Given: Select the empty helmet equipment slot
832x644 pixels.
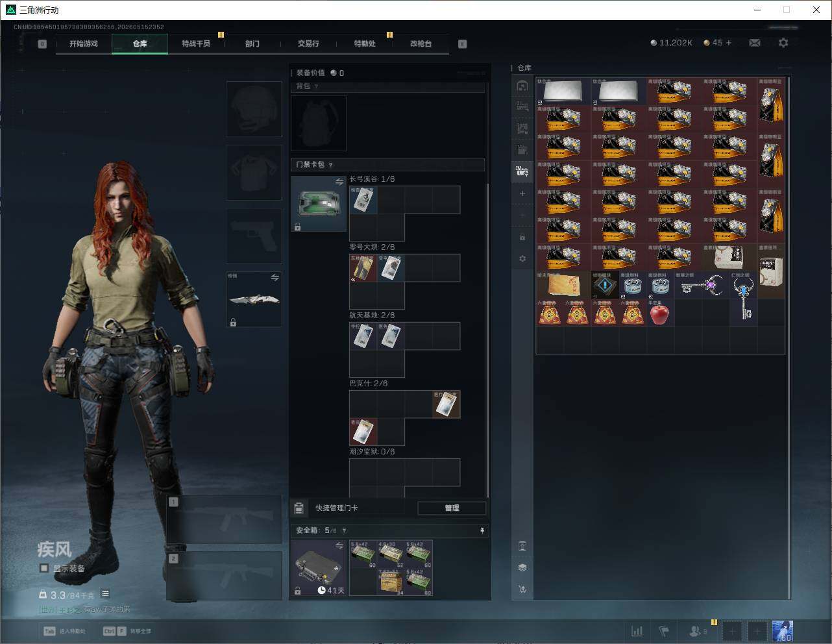Looking at the screenshot, I should coord(254,109).
